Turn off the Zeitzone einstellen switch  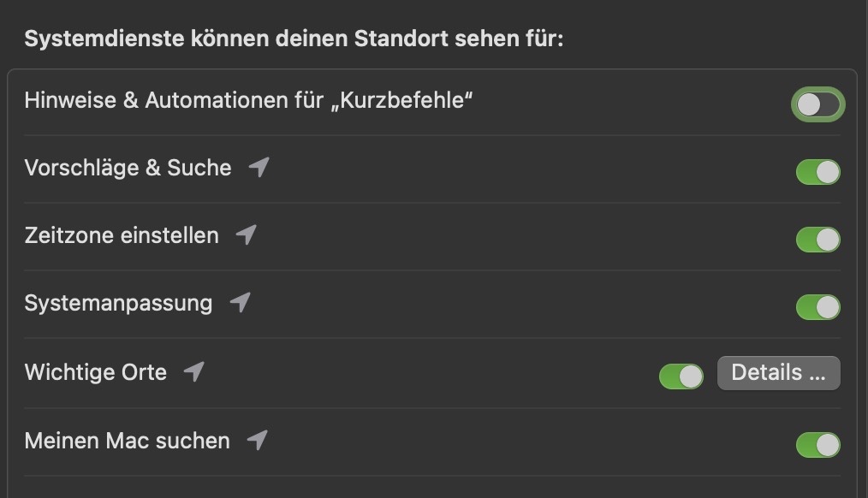pos(818,240)
